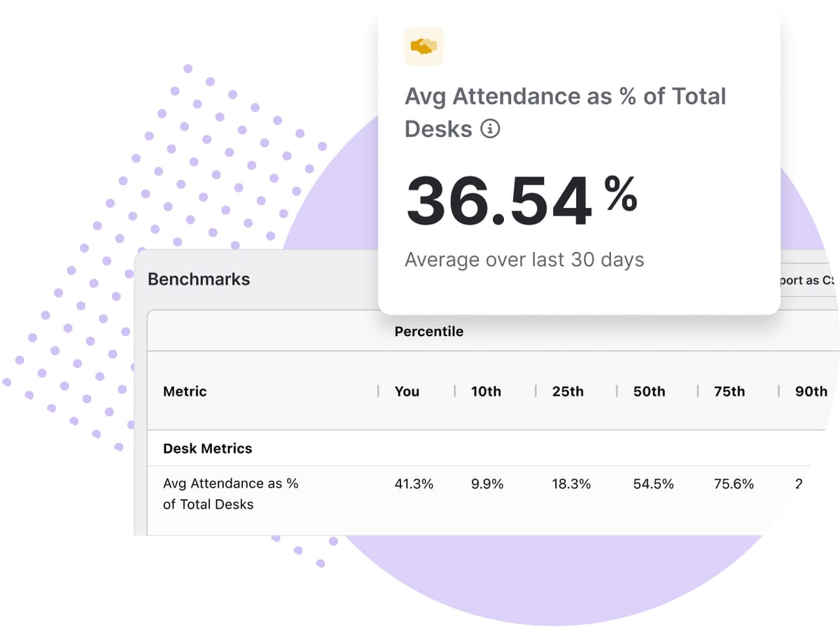Click the 18.3% cell value
Screen dimensions: 840x630
point(571,484)
